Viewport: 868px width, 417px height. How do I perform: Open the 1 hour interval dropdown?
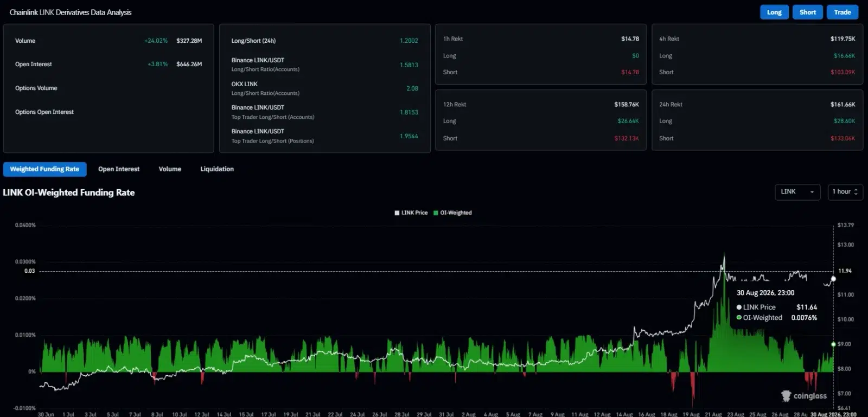(x=845, y=192)
